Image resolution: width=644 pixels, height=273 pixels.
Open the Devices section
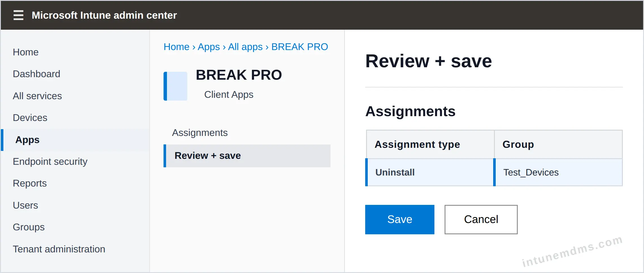[30, 118]
